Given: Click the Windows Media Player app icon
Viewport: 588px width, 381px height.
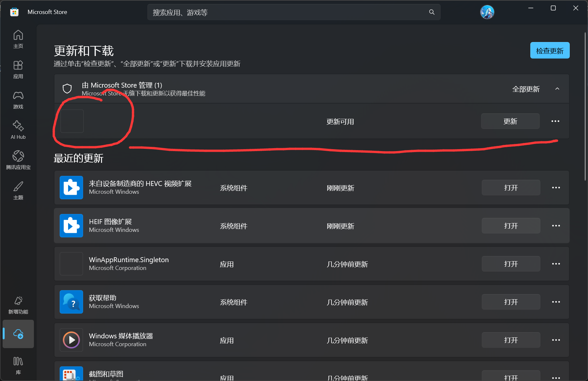Looking at the screenshot, I should pyautogui.click(x=71, y=340).
